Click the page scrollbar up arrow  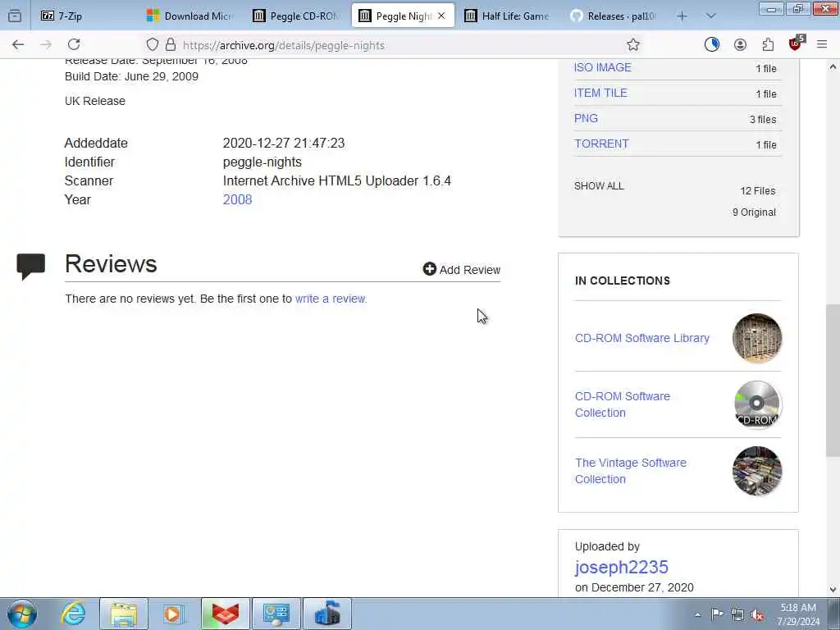coord(833,67)
